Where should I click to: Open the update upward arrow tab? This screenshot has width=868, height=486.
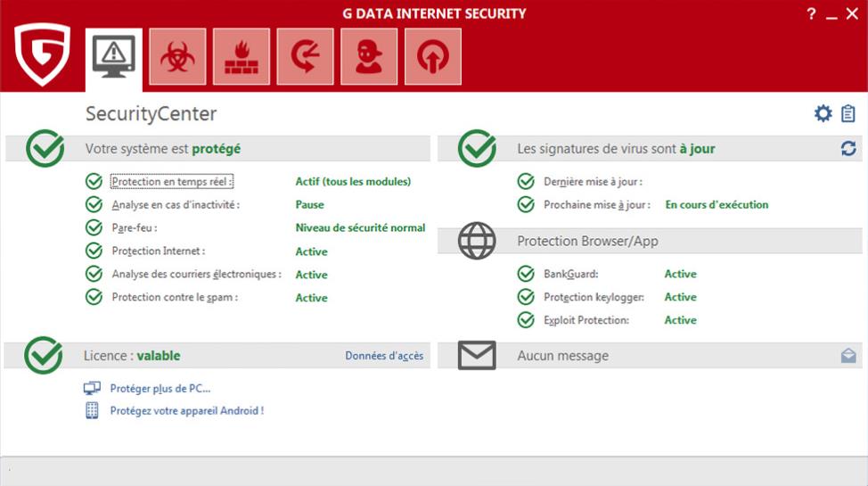coord(433,56)
